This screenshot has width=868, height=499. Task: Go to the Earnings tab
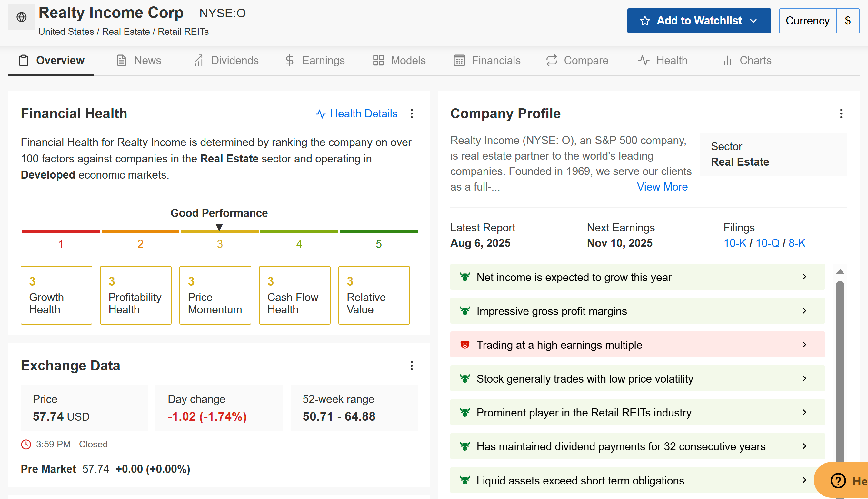pyautogui.click(x=315, y=60)
